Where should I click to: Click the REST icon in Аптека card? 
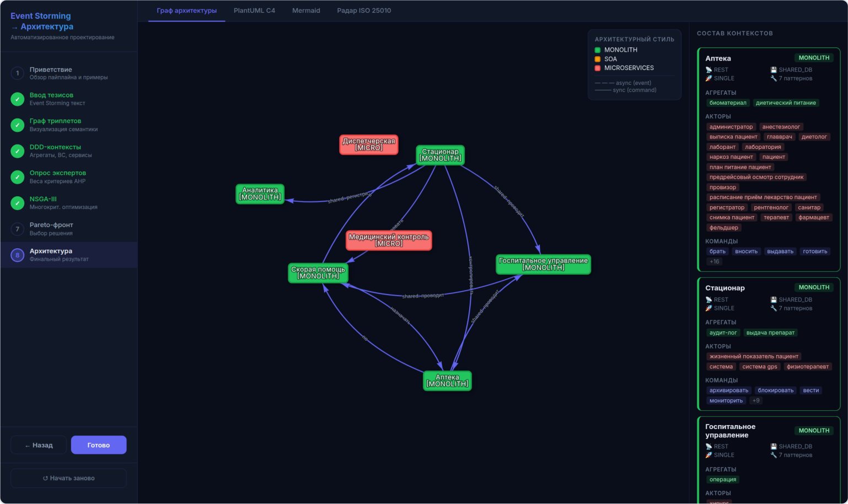click(x=709, y=70)
